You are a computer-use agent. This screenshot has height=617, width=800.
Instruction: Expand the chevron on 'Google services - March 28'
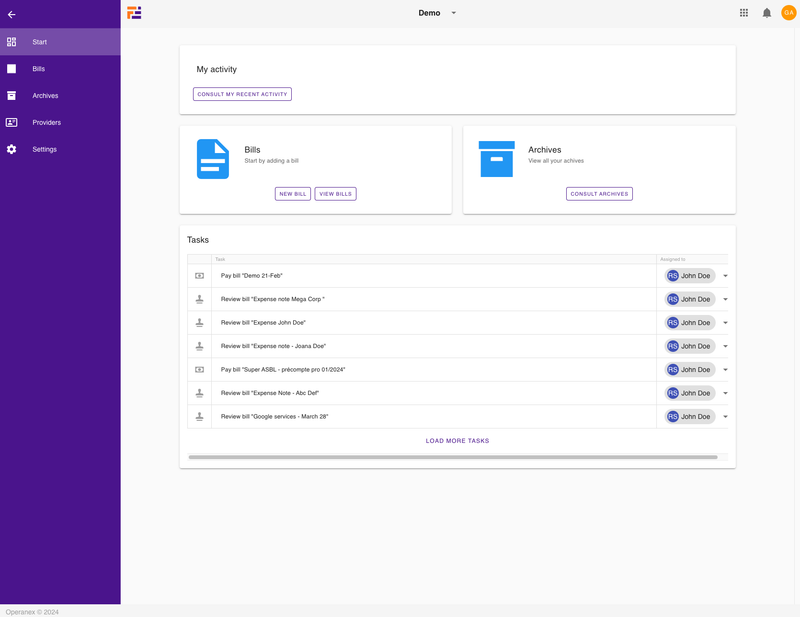(725, 416)
